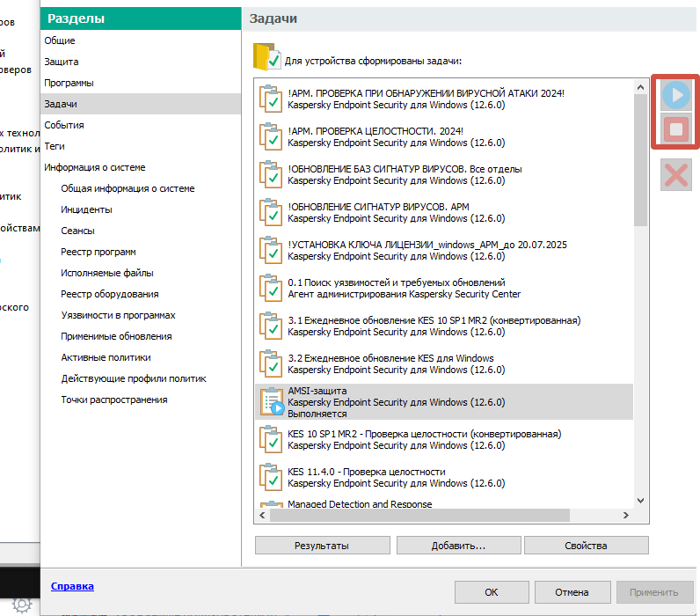Click icon of ОБНОВЛЕНИЕ СИГНАТУР ВИРУСОВ. АРМ task

coord(271,212)
